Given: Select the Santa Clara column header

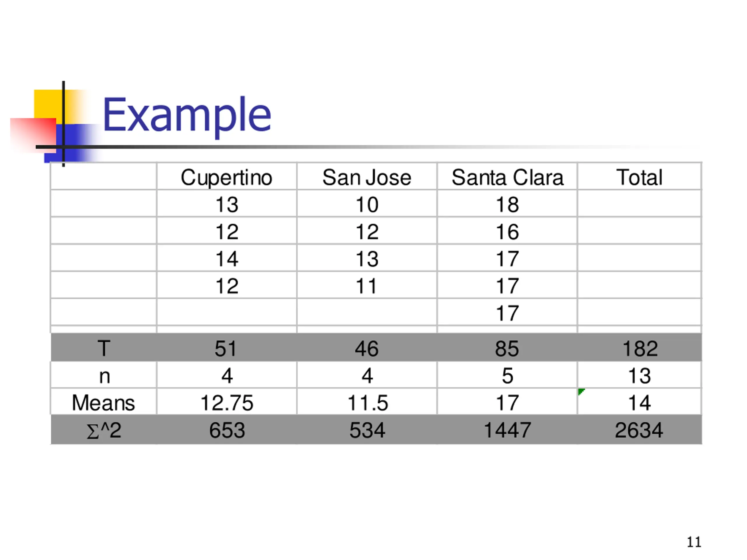Looking at the screenshot, I should click(507, 177).
